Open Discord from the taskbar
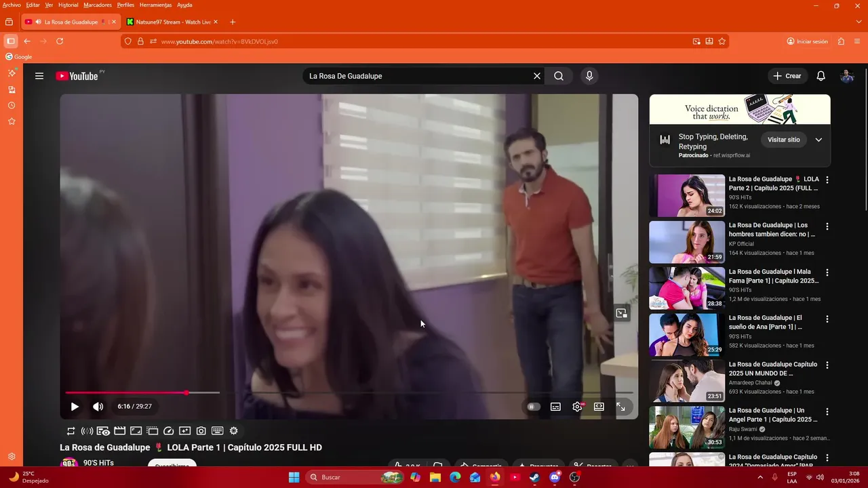This screenshot has width=868, height=488. click(555, 477)
